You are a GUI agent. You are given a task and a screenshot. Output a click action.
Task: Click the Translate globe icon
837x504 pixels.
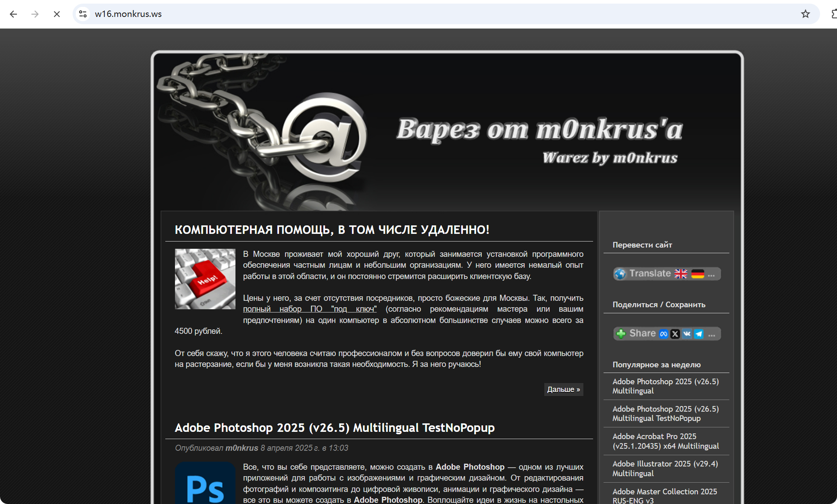pyautogui.click(x=620, y=274)
